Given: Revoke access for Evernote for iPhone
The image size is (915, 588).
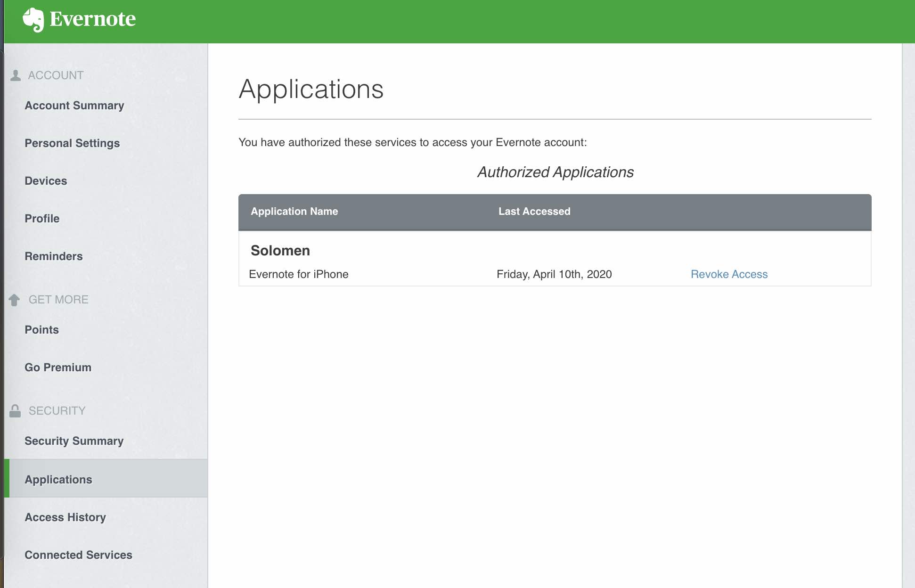Looking at the screenshot, I should [x=730, y=273].
